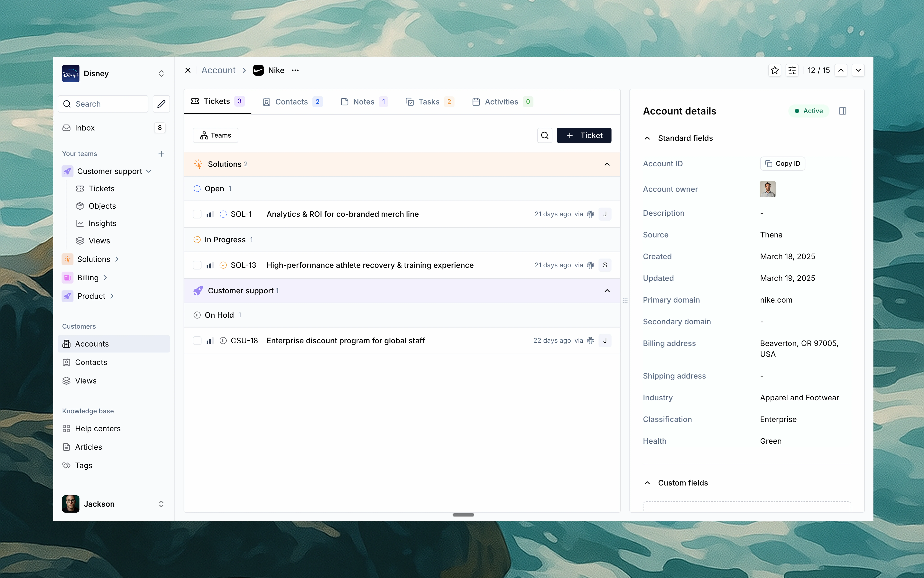Close the account view with X icon
This screenshot has height=578, width=924.
click(188, 70)
